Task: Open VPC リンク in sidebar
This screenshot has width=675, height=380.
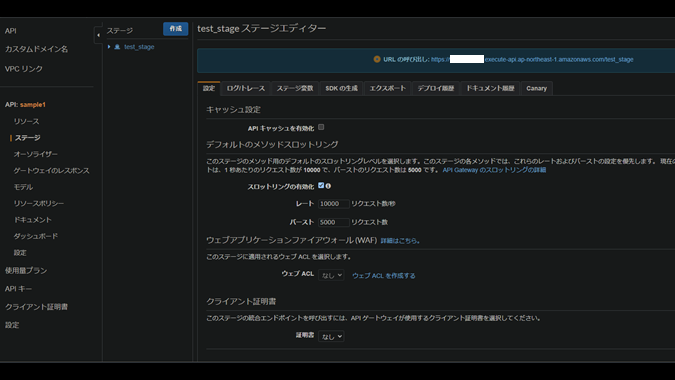Action: pyautogui.click(x=24, y=69)
